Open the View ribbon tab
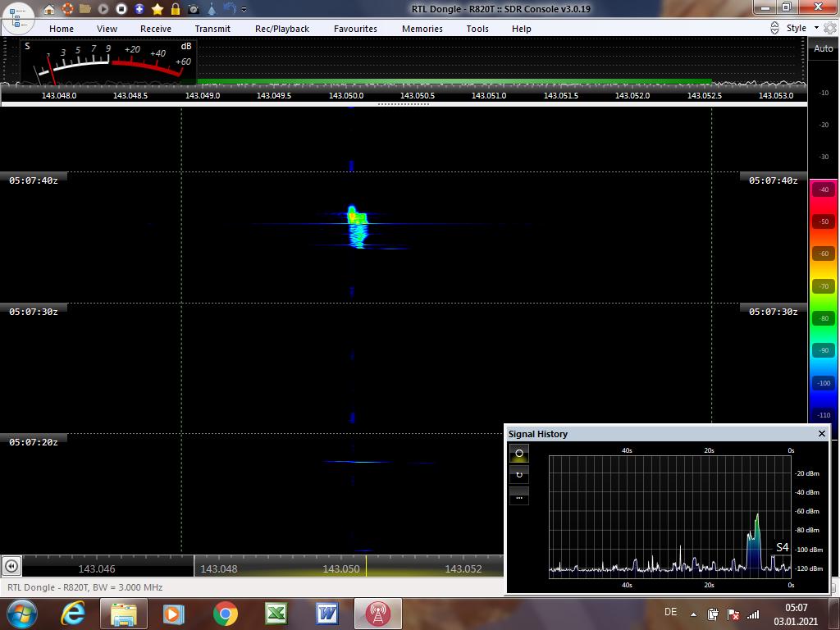The width and height of the screenshot is (840, 630). (107, 29)
